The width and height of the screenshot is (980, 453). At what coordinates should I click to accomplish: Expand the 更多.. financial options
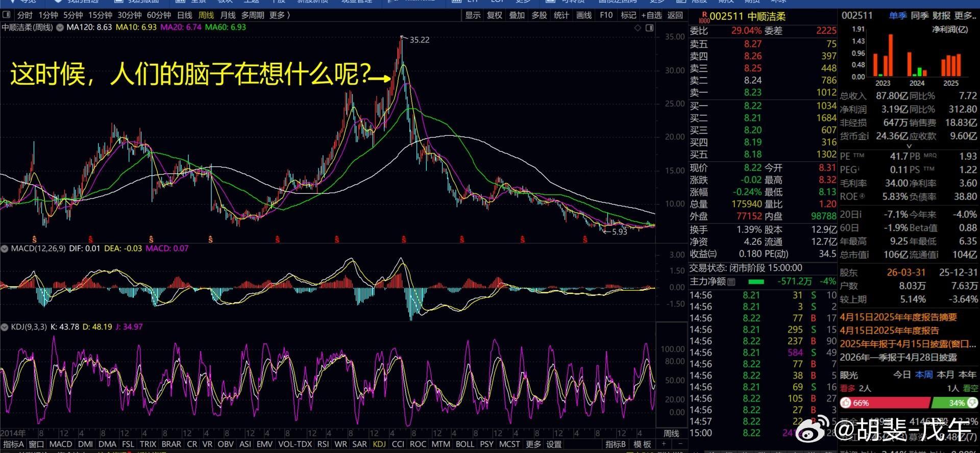pos(966,16)
